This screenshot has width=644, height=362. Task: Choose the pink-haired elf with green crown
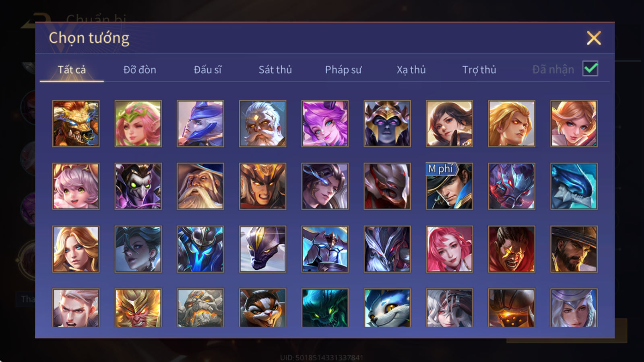pos(138,123)
